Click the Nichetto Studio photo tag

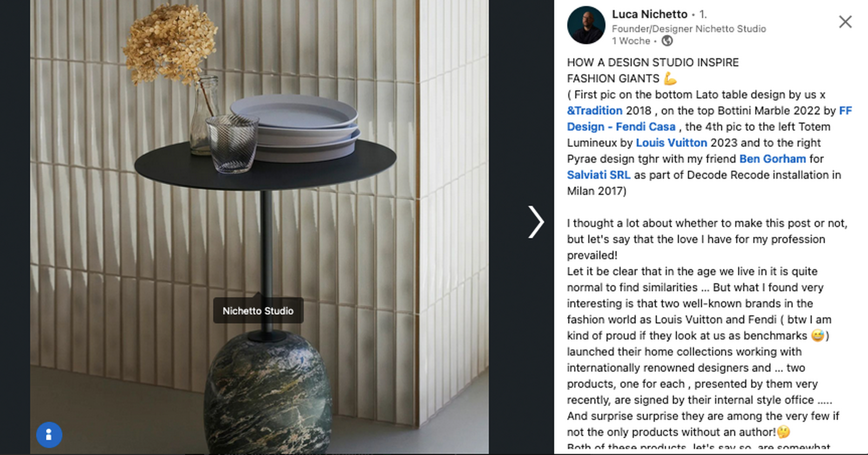(258, 310)
